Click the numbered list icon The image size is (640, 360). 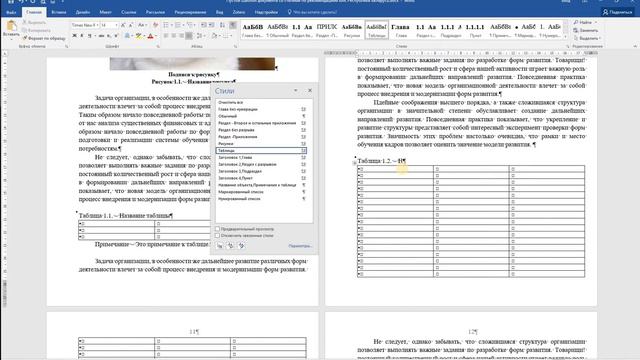[178, 25]
